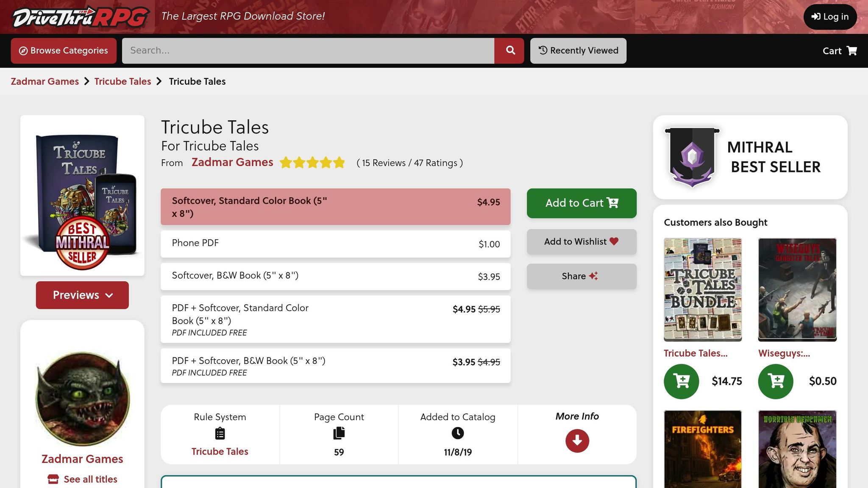
Task: Expand the Previews dropdown
Action: click(x=82, y=295)
